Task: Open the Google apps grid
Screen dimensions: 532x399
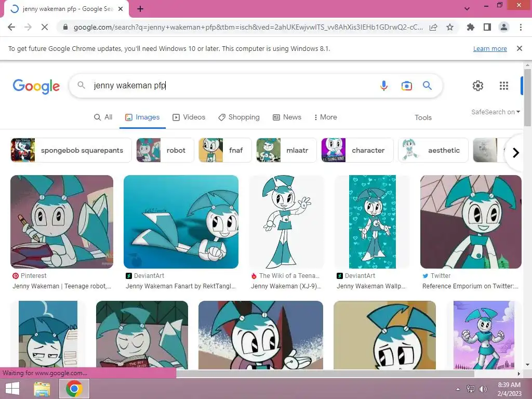Action: 504,86
